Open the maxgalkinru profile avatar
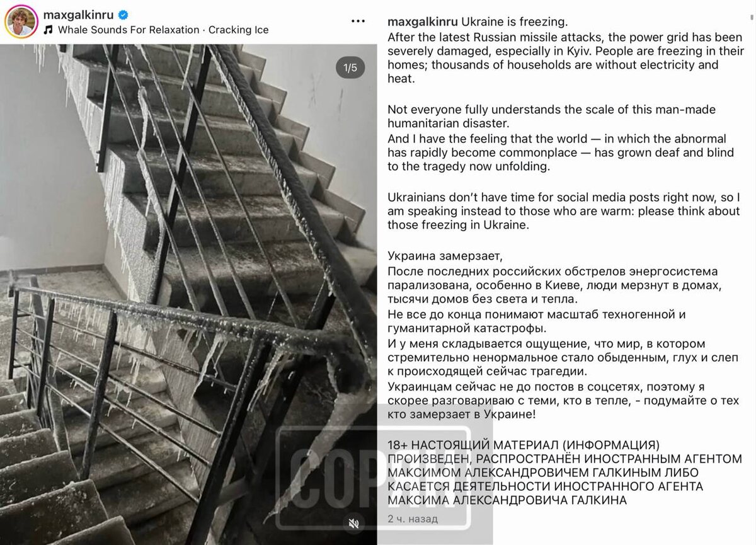 21,22
